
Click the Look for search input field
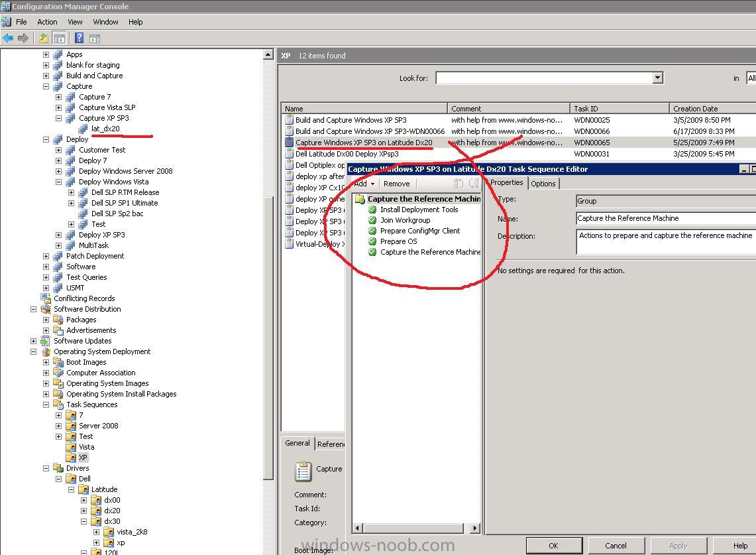point(545,78)
